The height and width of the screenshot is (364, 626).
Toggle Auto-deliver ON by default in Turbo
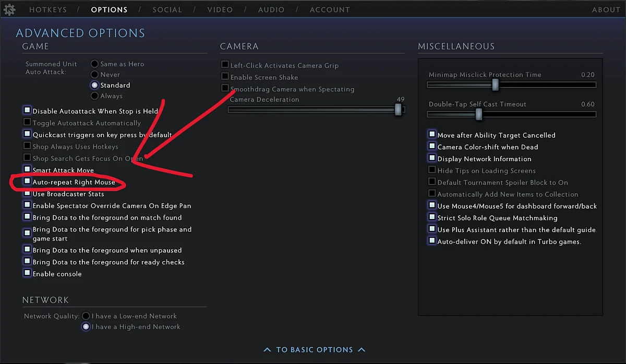click(432, 241)
